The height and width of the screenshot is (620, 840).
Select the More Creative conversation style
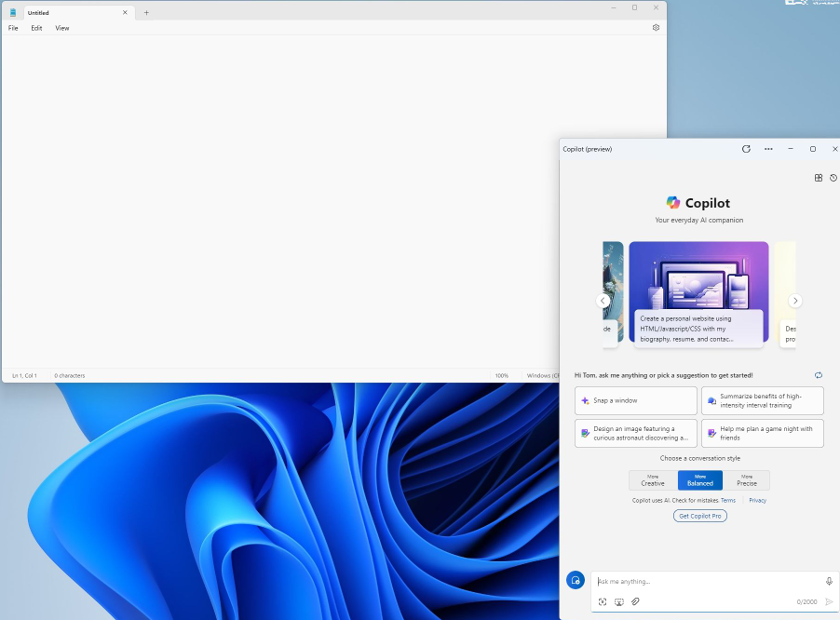click(652, 479)
